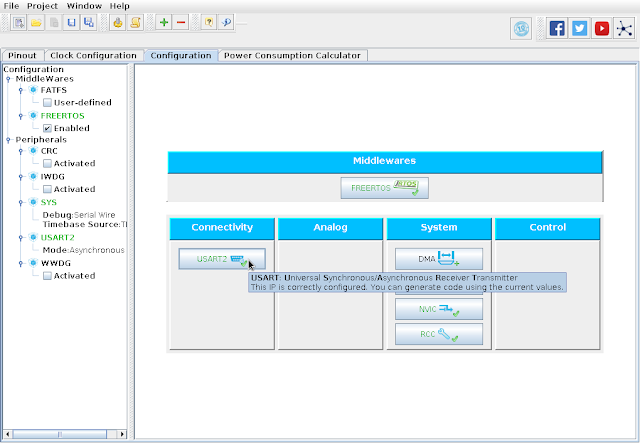This screenshot has width=640, height=443.
Task: Open the Twitter icon link
Action: (580, 29)
